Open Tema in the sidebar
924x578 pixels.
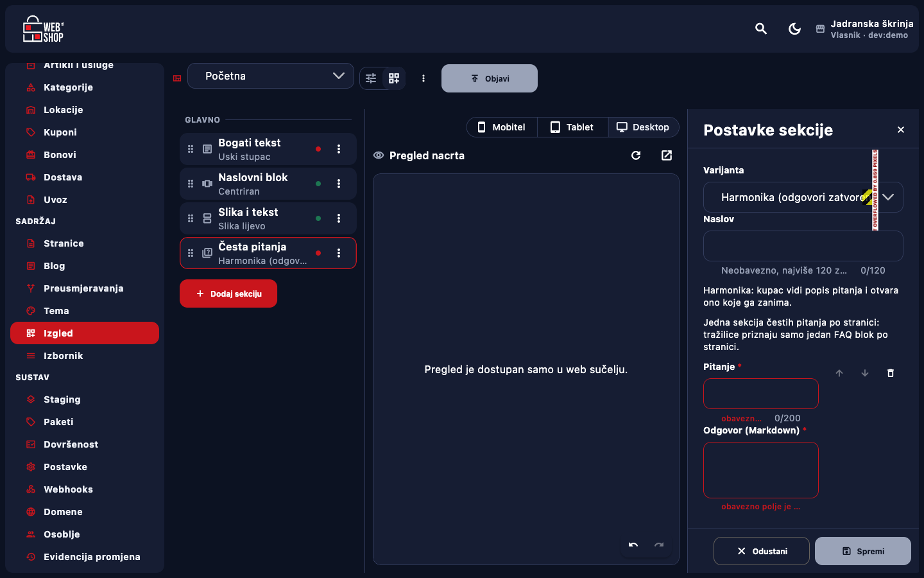point(85,311)
